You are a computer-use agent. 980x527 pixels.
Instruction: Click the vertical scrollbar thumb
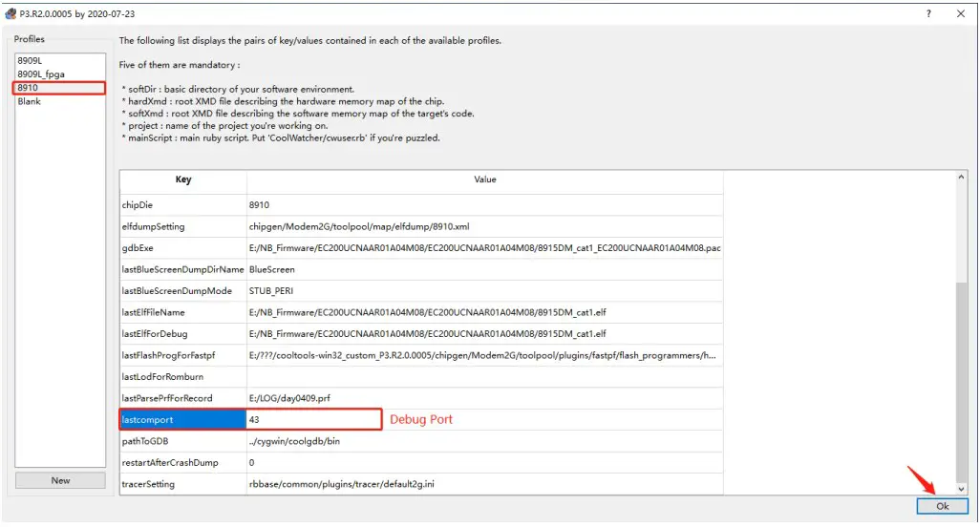point(961,382)
